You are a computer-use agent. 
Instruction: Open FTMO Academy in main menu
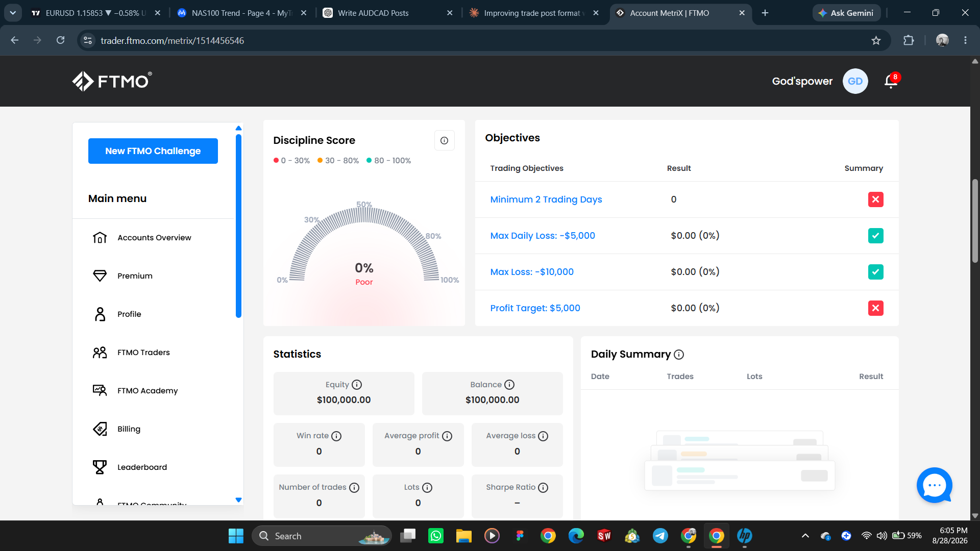click(x=148, y=391)
